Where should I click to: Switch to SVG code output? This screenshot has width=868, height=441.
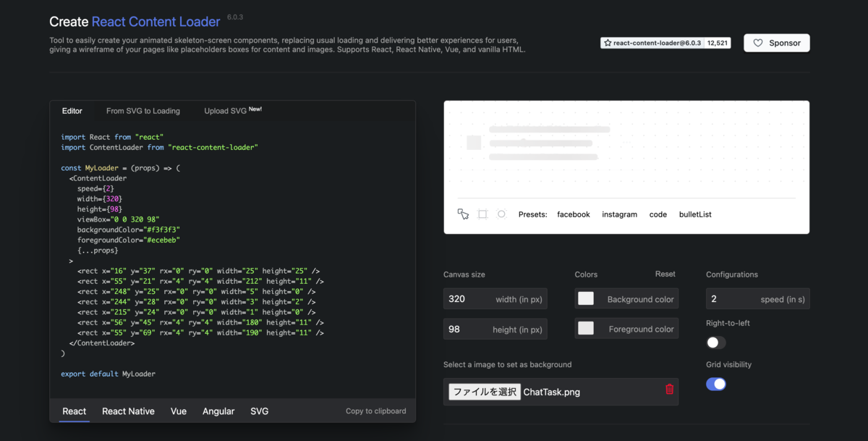pos(259,411)
